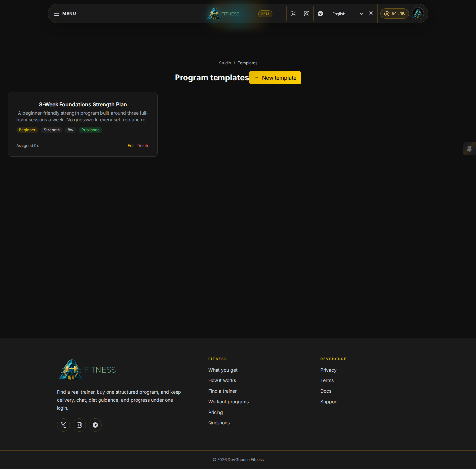Image resolution: width=476 pixels, height=469 pixels.
Task: Click the Fitness logo in the header
Action: pos(223,14)
